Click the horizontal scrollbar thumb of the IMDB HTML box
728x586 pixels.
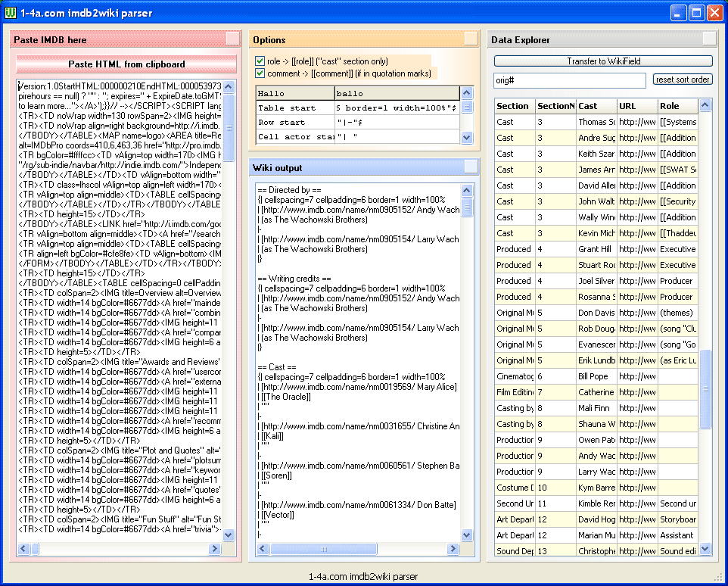(36, 548)
